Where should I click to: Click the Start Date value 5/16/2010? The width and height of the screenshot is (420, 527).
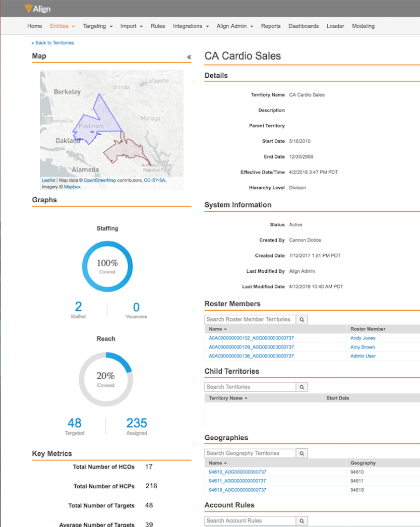point(299,141)
